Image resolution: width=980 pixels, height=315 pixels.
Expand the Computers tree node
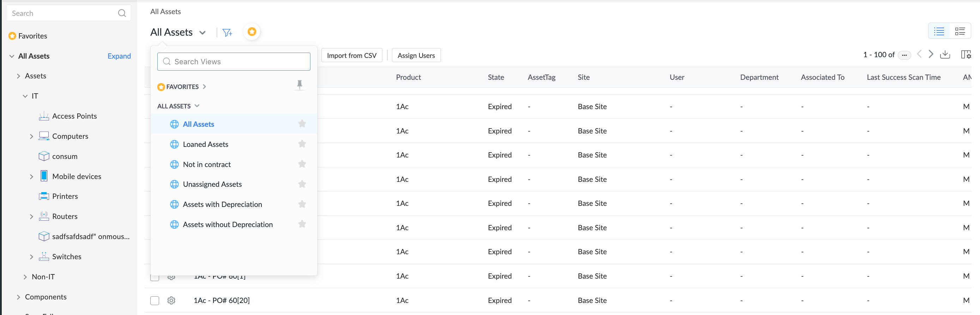pos(32,136)
